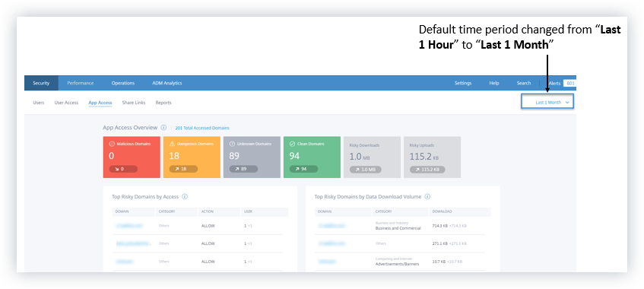Click alert icon on Malicious Domains card
The width and height of the screenshot is (644, 289).
(x=112, y=144)
